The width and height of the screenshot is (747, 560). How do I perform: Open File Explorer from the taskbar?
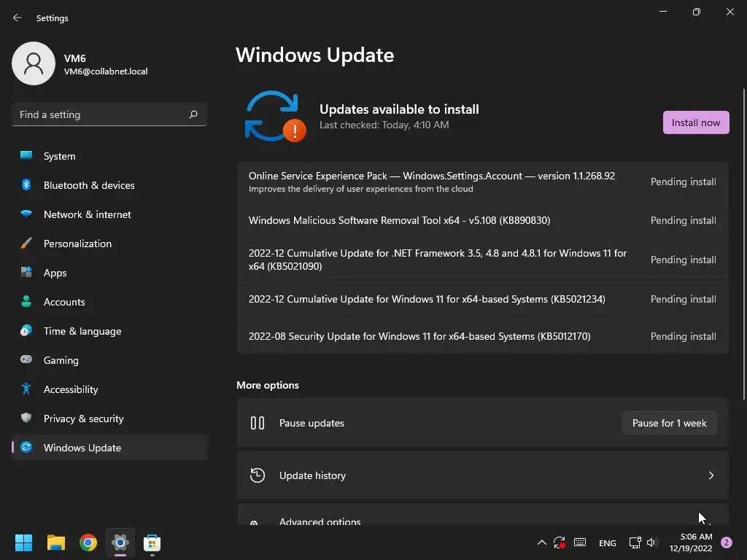tap(55, 542)
